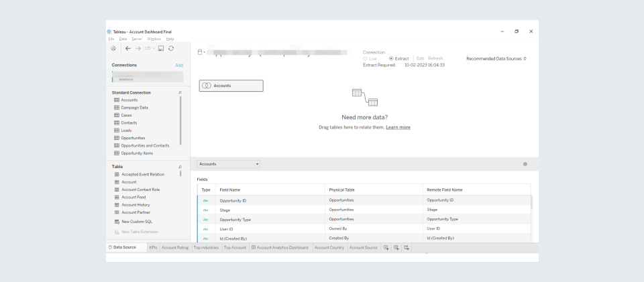Open the Data menu
The image size is (644, 282).
123,39
